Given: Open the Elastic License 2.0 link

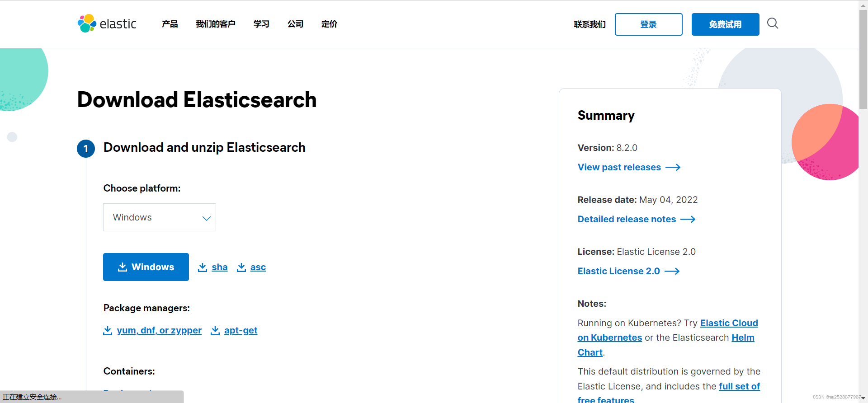Looking at the screenshot, I should (619, 271).
